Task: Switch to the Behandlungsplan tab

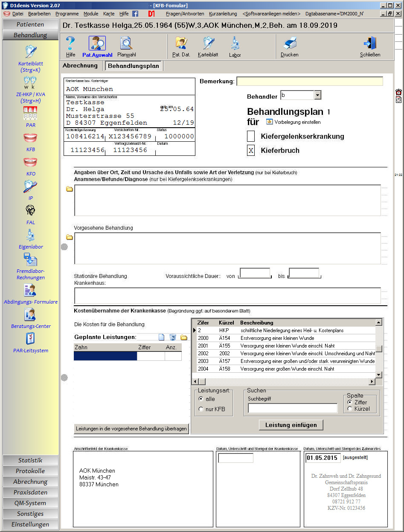Action: 134,66
